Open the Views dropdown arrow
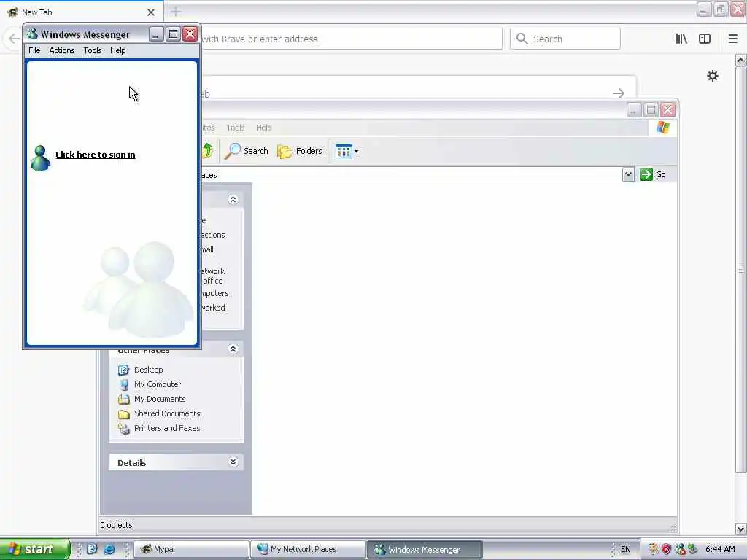747x560 pixels. 356,152
